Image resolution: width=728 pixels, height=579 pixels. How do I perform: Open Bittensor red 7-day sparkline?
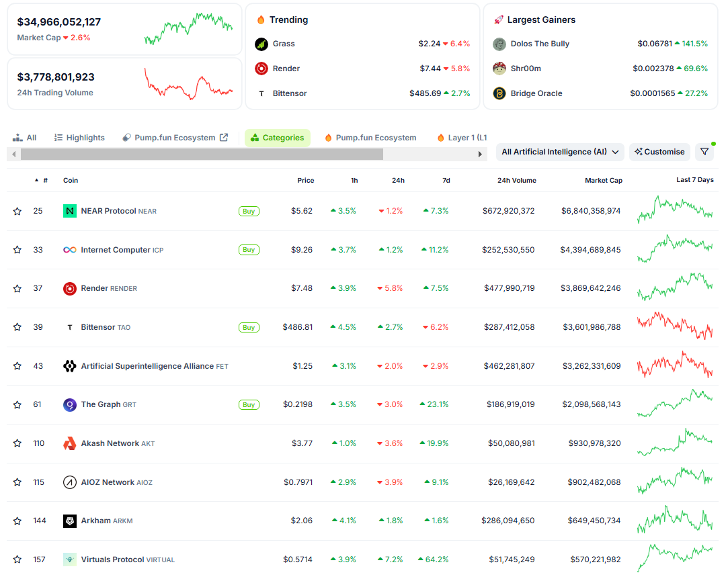675,326
